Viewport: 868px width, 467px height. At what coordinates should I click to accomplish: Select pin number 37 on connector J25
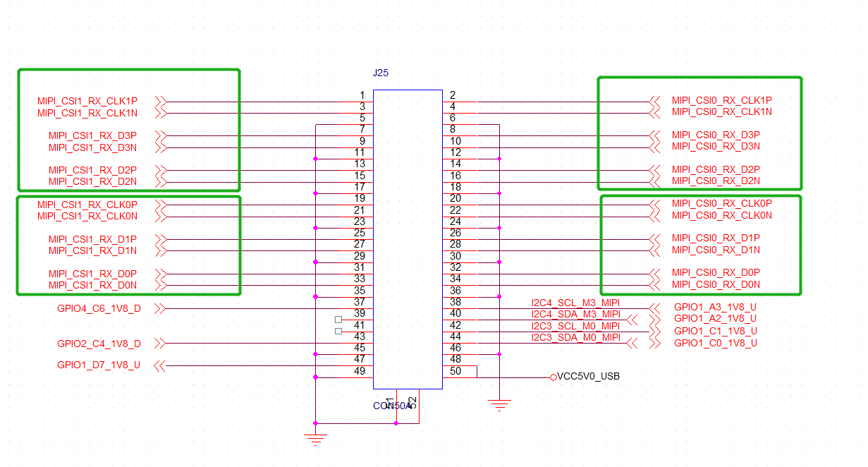tap(359, 302)
